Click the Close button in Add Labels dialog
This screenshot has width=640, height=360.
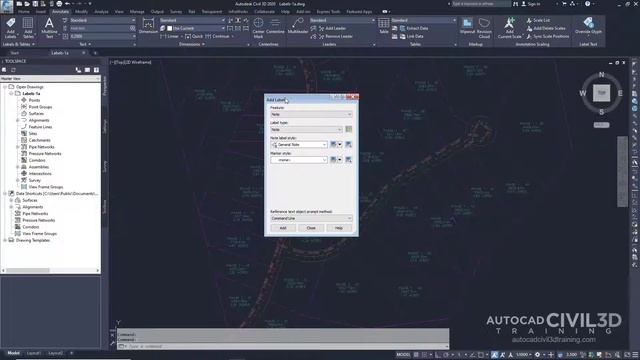click(x=311, y=228)
